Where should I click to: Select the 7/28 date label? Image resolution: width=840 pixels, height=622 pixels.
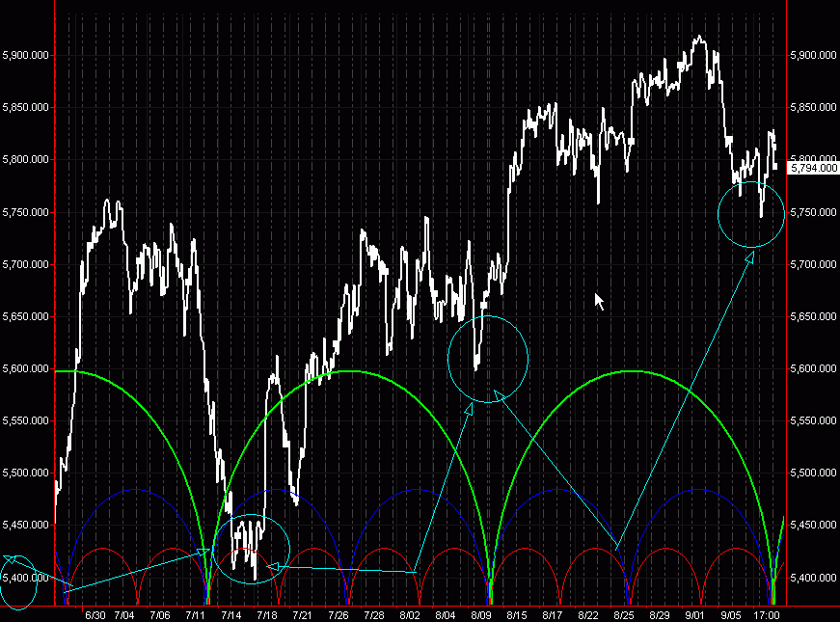pos(374,615)
